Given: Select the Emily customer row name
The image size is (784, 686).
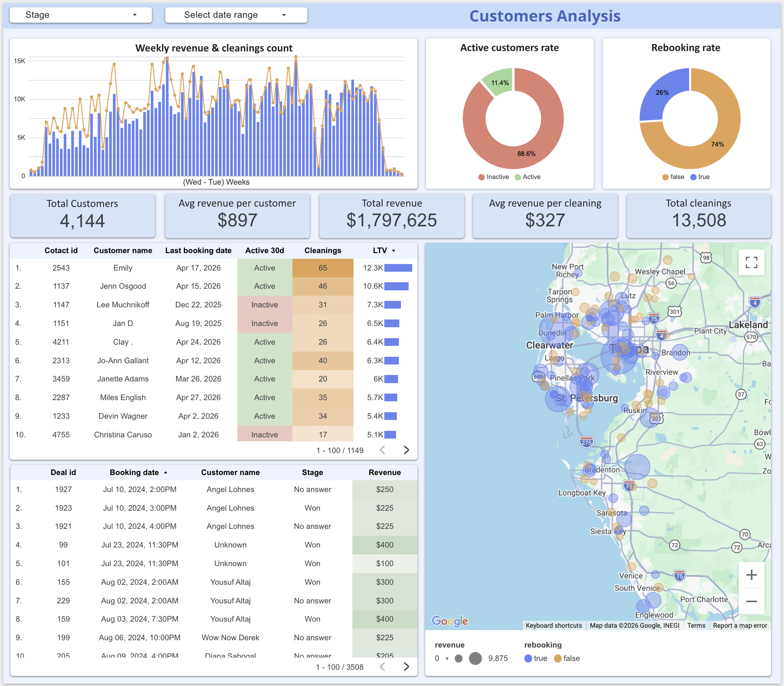Looking at the screenshot, I should (x=123, y=268).
